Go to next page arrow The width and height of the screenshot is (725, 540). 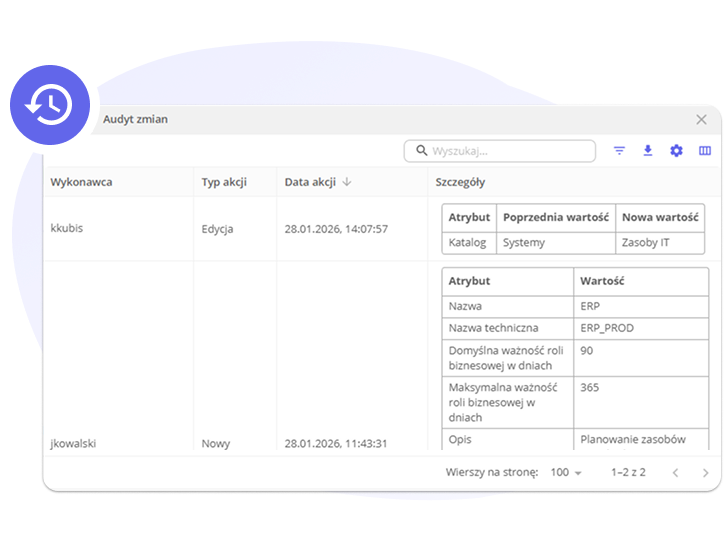(x=704, y=472)
